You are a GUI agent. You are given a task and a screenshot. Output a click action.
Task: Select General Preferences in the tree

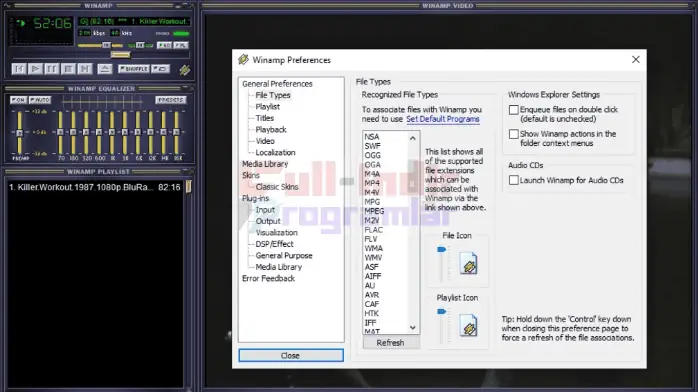pos(277,84)
